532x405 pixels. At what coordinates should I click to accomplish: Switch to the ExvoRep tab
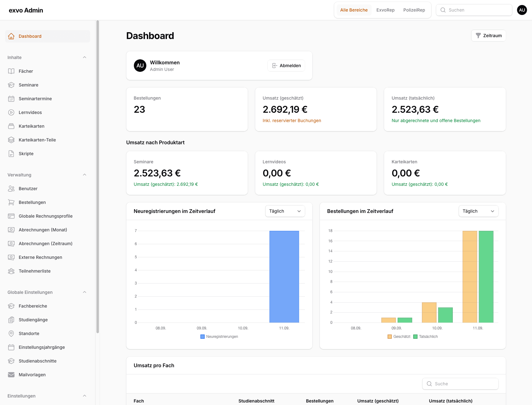[385, 10]
